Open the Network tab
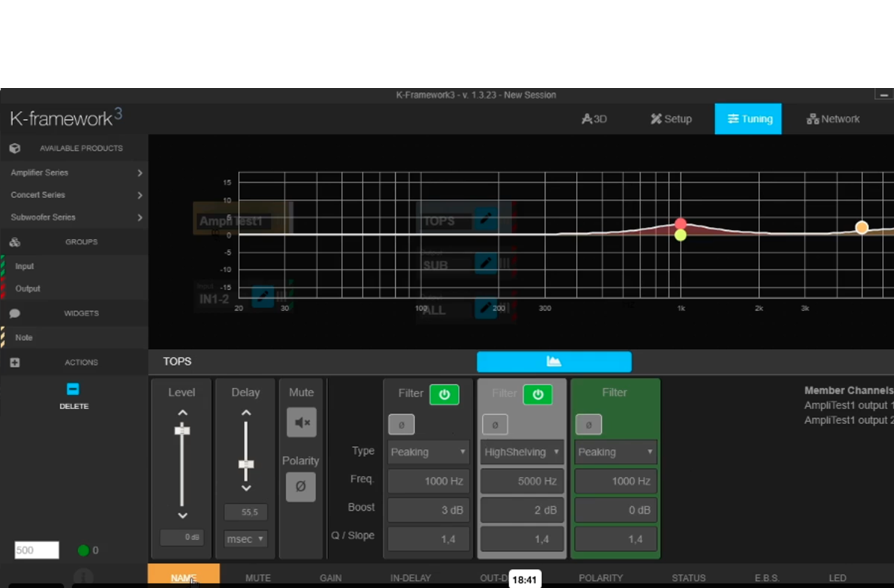This screenshot has height=588, width=894. (833, 119)
